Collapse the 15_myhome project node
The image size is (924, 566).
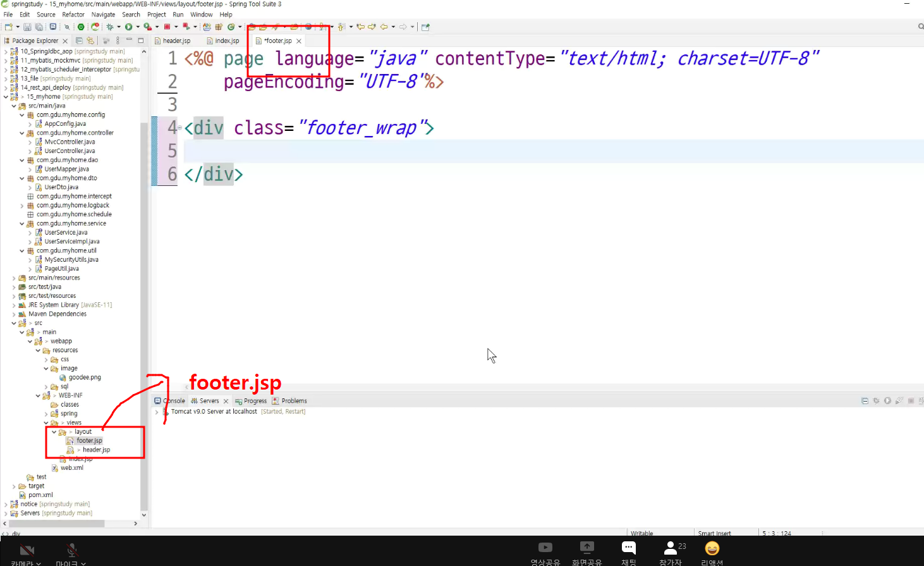coord(6,97)
